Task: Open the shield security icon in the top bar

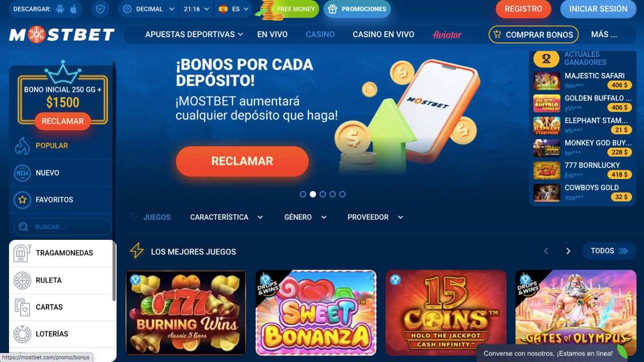Action: [x=101, y=9]
